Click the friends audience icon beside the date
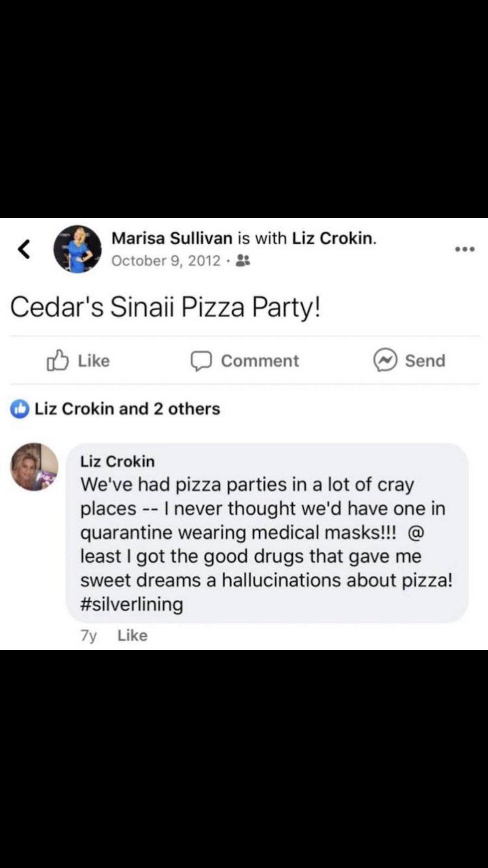Viewport: 488px width, 868px height. [x=243, y=261]
